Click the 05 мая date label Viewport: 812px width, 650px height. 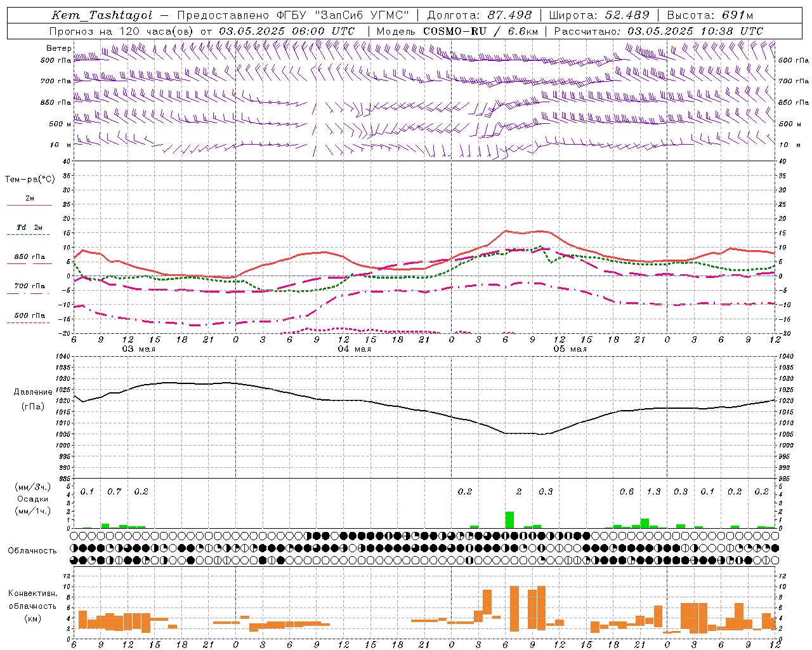pyautogui.click(x=570, y=349)
